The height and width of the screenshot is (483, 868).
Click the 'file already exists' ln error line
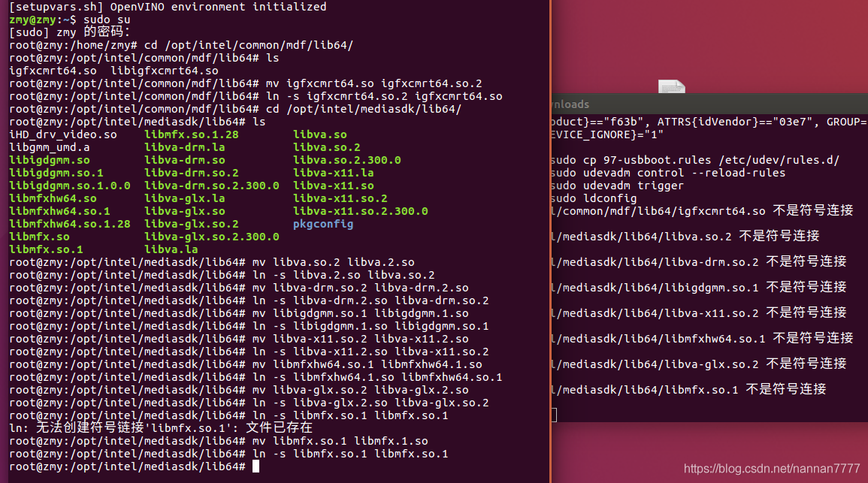[160, 428]
